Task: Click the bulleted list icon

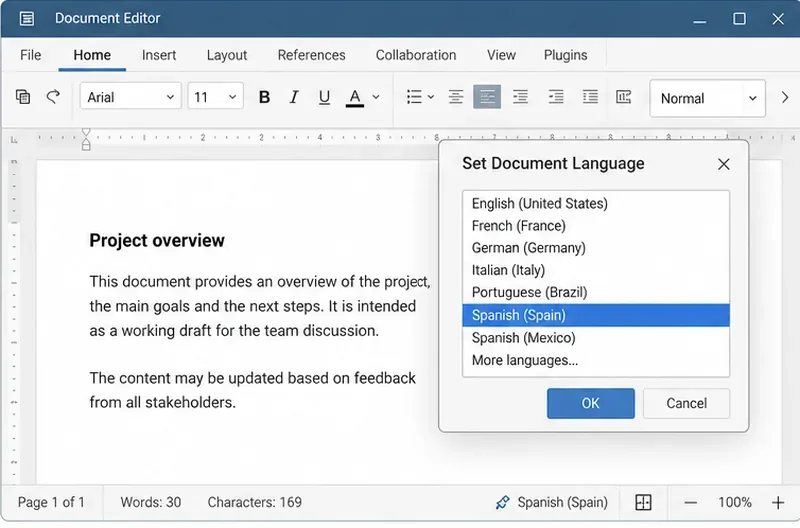Action: coord(414,97)
